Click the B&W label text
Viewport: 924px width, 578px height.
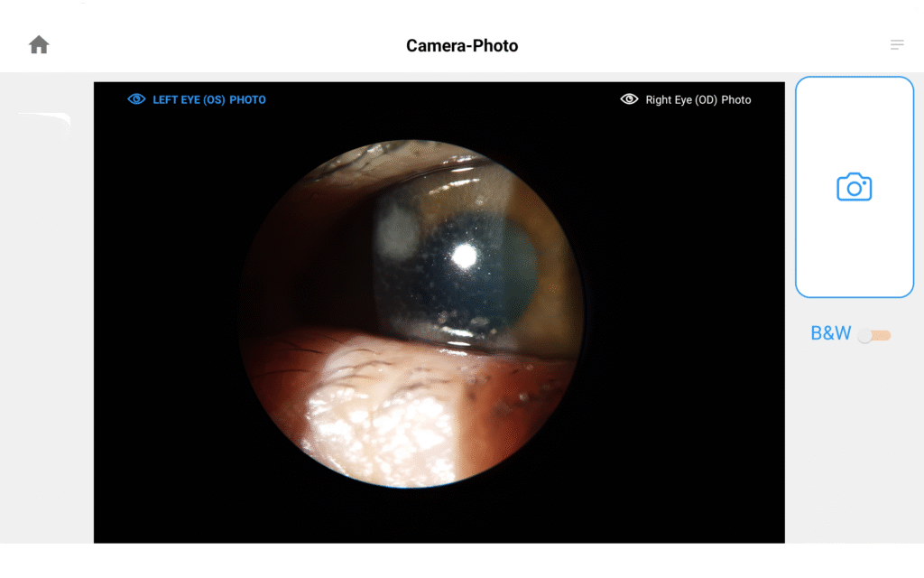pyautogui.click(x=830, y=333)
